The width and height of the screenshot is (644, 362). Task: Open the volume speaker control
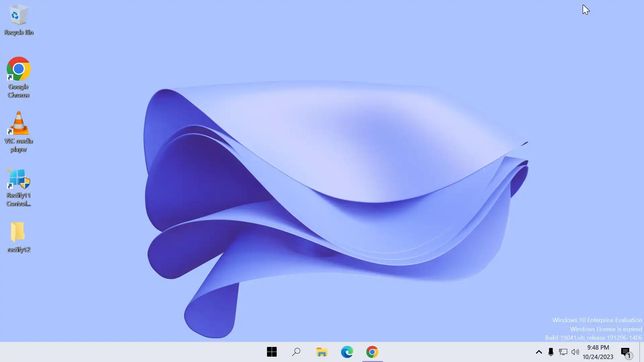pos(575,352)
